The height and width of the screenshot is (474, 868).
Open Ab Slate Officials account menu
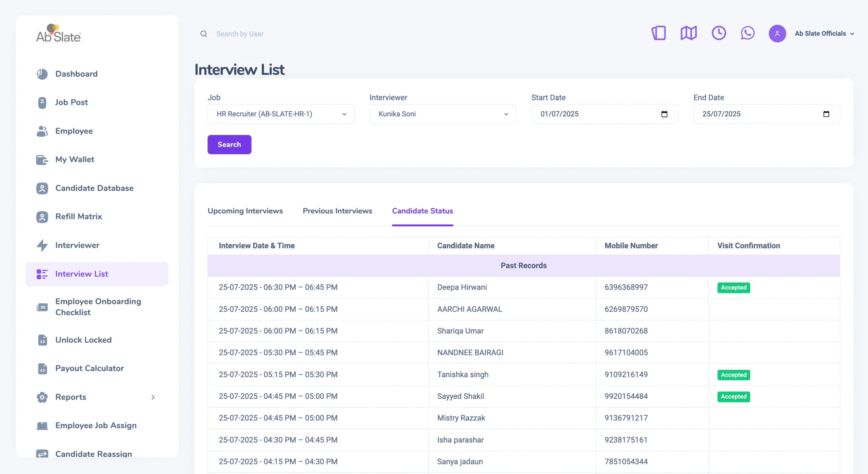(x=824, y=34)
